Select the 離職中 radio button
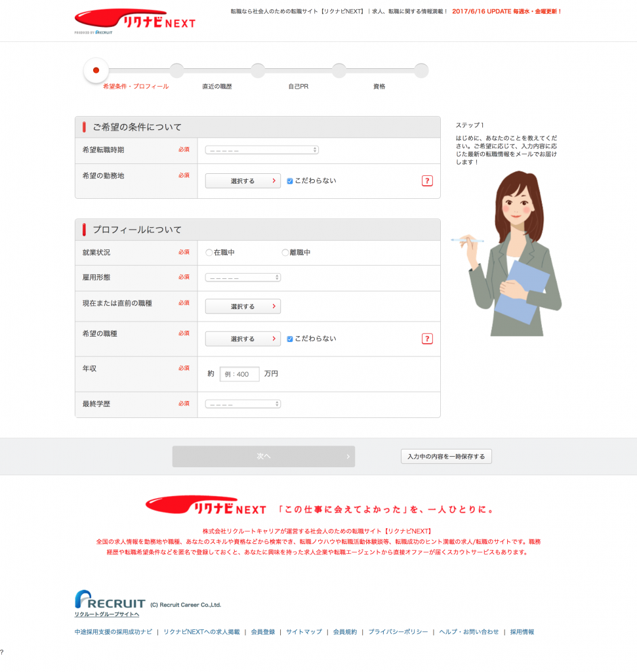Screen dimensions: 637x672 click(x=285, y=253)
